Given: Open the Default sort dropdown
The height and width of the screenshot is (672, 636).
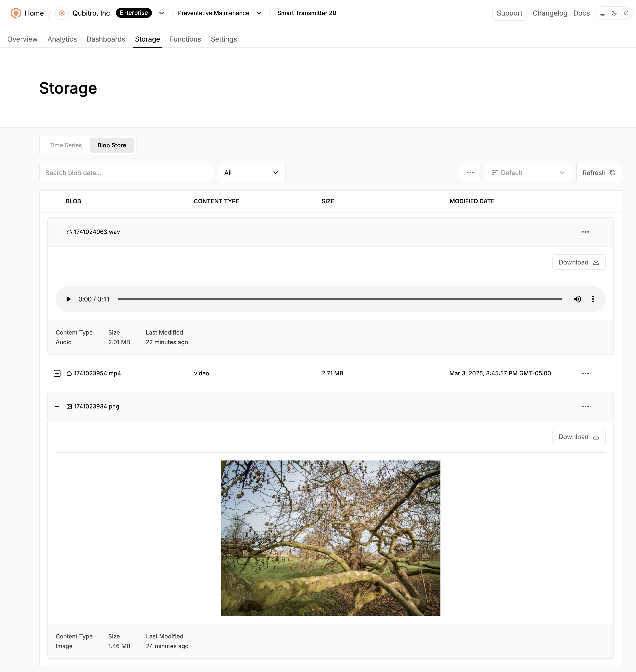Looking at the screenshot, I should (x=528, y=172).
